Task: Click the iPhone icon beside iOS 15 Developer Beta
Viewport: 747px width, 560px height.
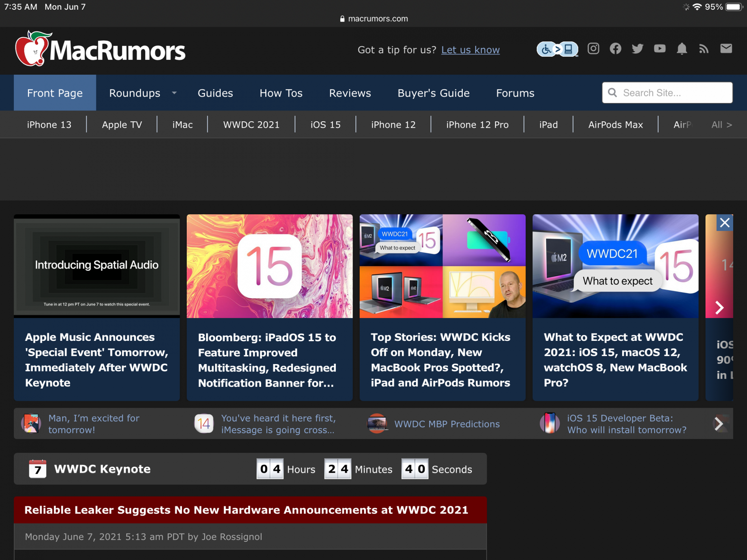Action: 550,423
